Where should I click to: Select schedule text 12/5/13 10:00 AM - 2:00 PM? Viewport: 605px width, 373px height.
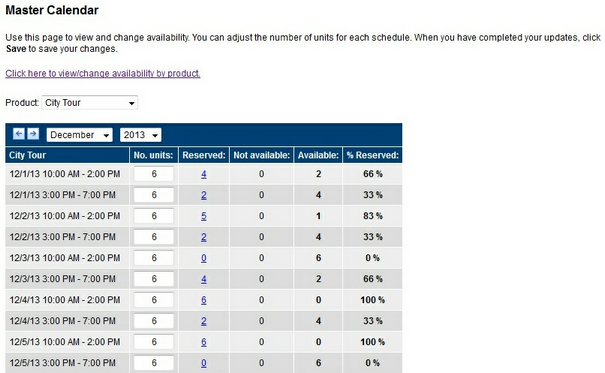point(65,342)
